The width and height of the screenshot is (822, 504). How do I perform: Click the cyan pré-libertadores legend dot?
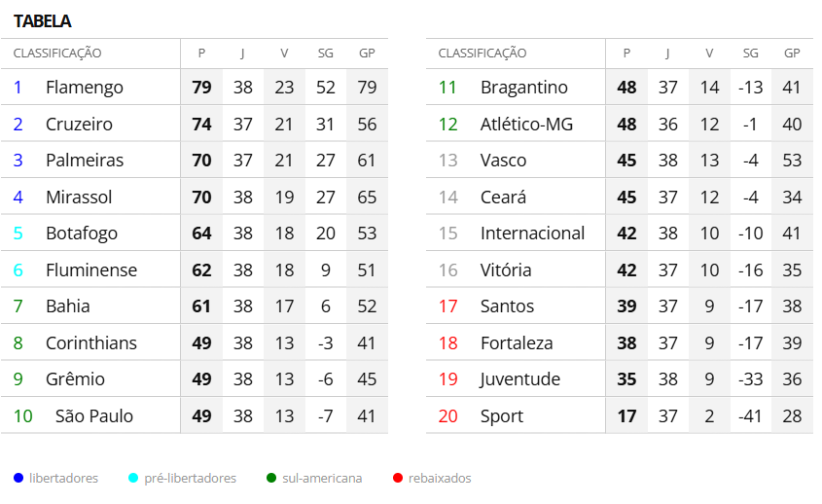[x=133, y=478]
